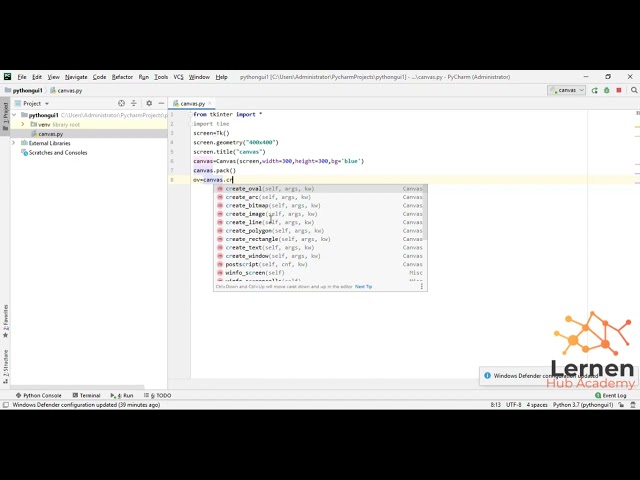Click the Next Tip link in autocomplete popup

(363, 287)
